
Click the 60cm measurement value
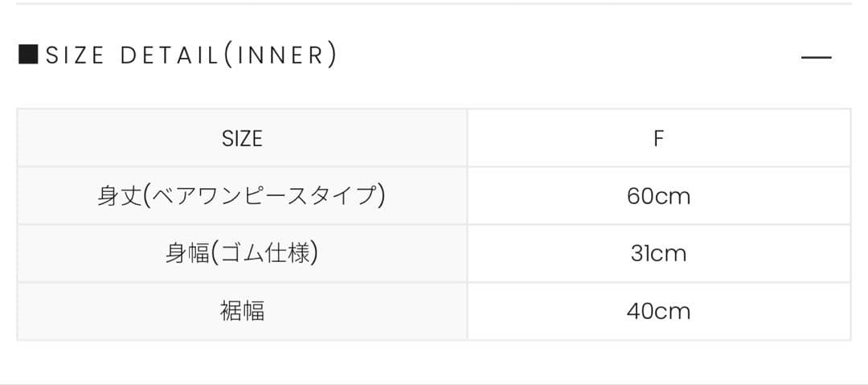(658, 196)
